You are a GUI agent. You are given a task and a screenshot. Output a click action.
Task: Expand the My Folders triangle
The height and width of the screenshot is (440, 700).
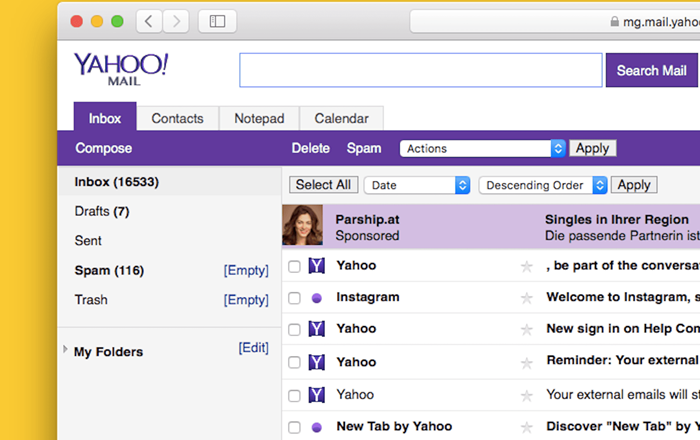(x=65, y=349)
